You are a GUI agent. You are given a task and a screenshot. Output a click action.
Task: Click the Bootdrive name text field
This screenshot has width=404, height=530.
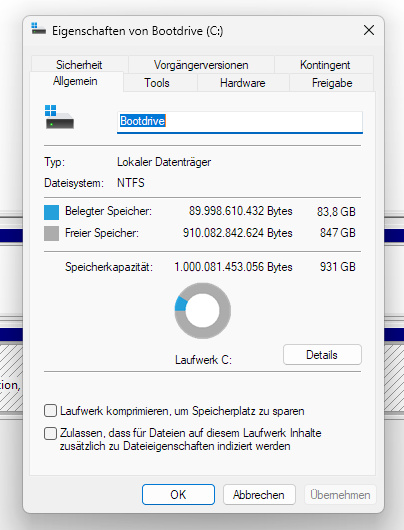240,122
